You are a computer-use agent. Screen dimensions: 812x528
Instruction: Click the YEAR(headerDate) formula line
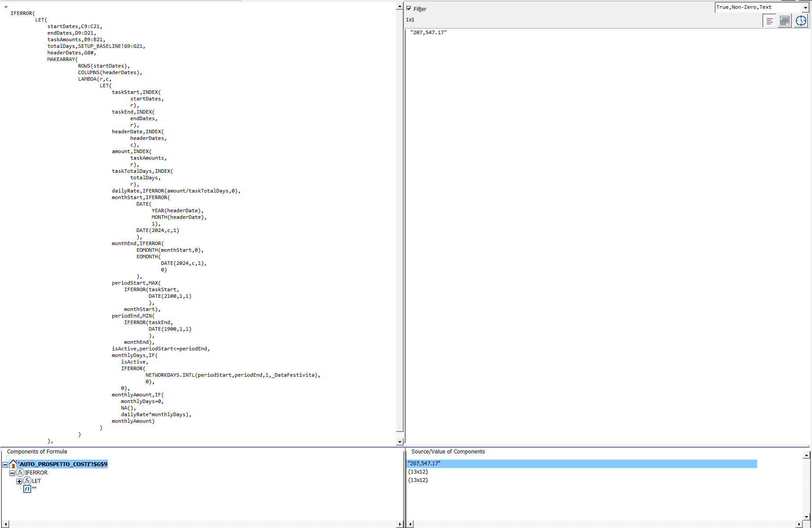178,210
